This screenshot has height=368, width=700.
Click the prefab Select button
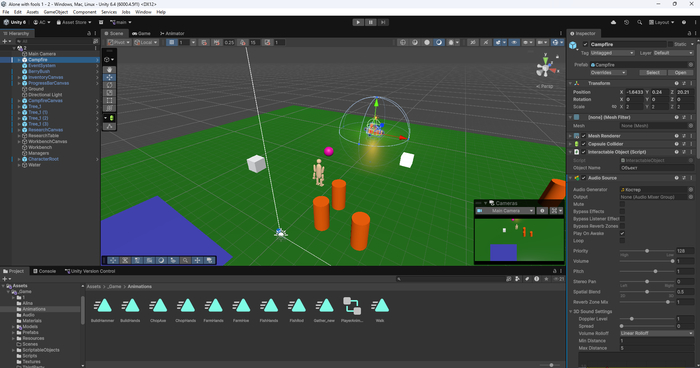coord(652,72)
